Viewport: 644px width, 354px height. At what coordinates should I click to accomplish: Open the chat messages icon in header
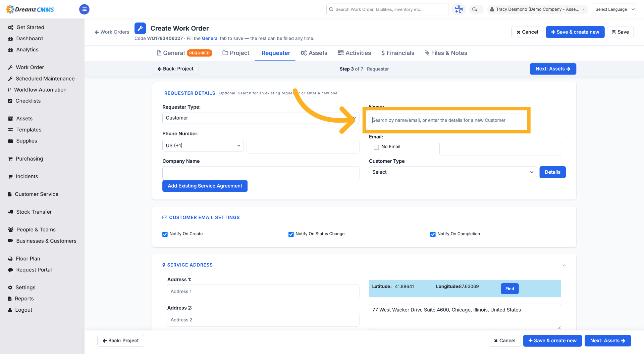click(x=475, y=9)
